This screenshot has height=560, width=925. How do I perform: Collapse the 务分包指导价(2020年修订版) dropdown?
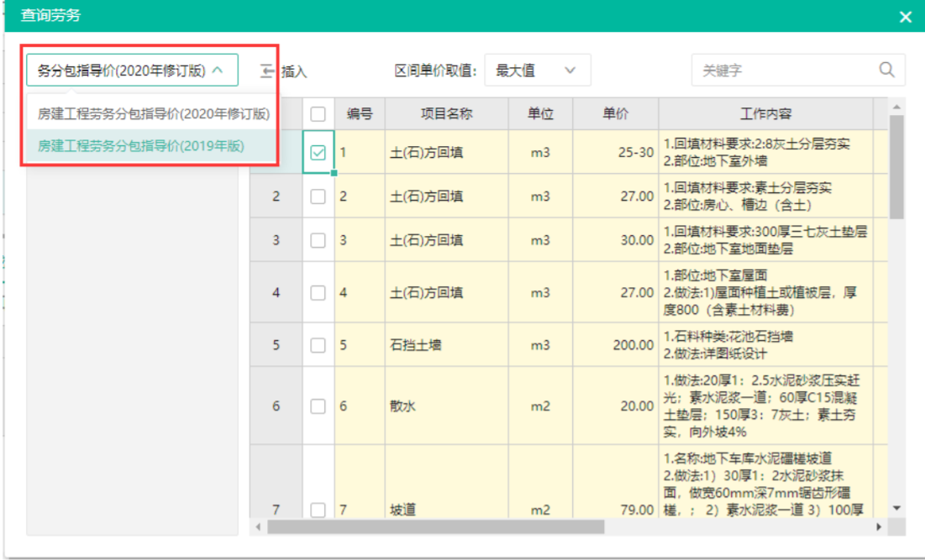[132, 71]
